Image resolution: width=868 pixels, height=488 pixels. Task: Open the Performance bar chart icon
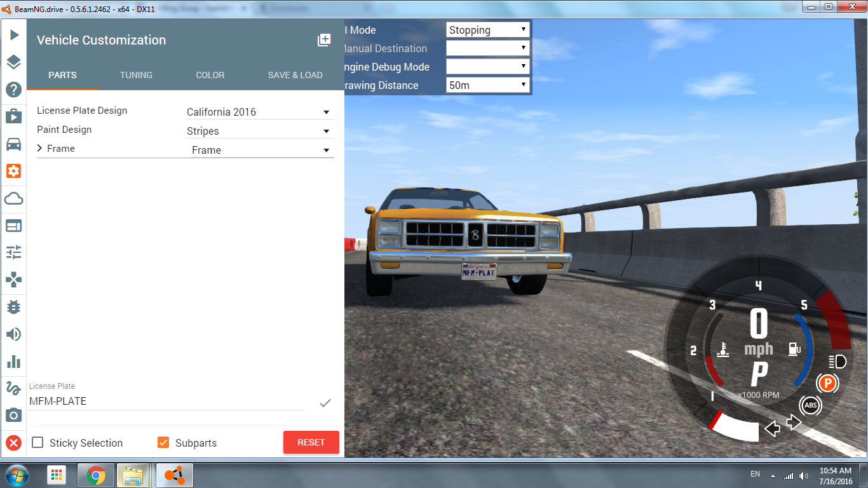point(14,362)
